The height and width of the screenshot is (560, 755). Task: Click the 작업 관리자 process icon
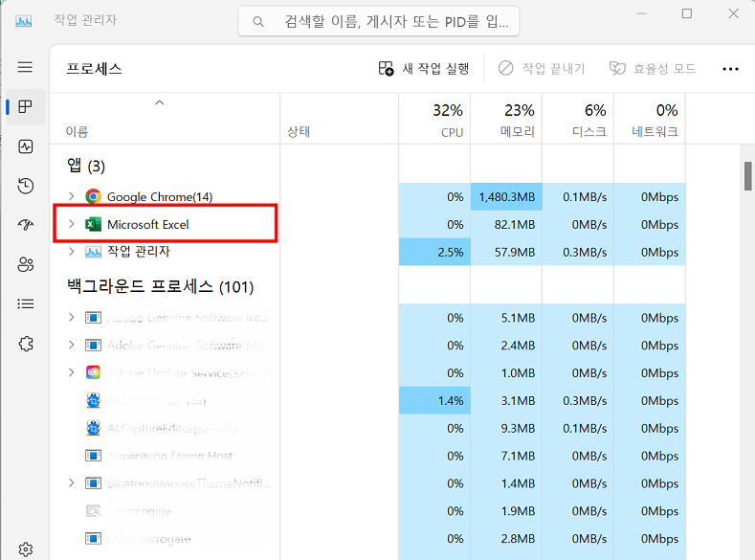(93, 252)
